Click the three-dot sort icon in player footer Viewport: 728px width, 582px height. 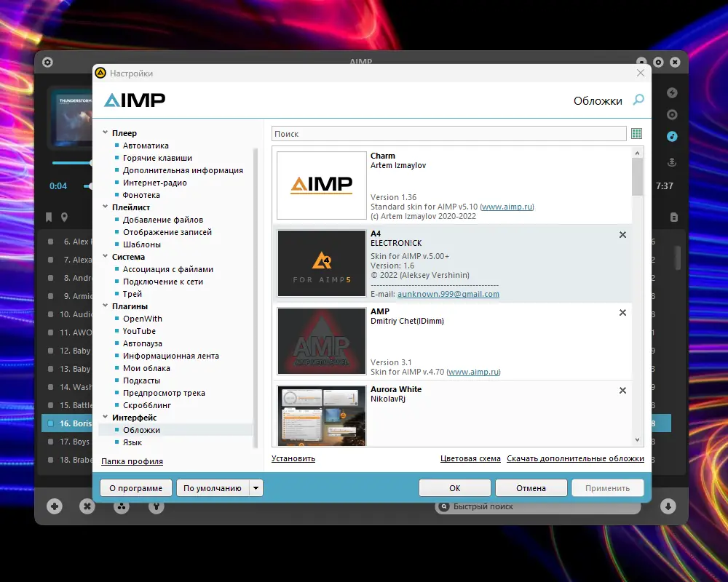[122, 506]
